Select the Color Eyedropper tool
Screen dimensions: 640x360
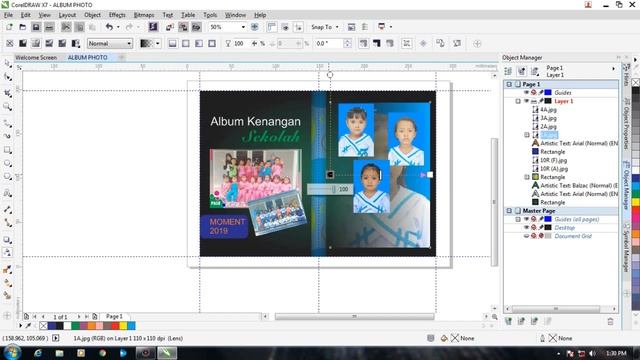pyautogui.click(x=7, y=269)
